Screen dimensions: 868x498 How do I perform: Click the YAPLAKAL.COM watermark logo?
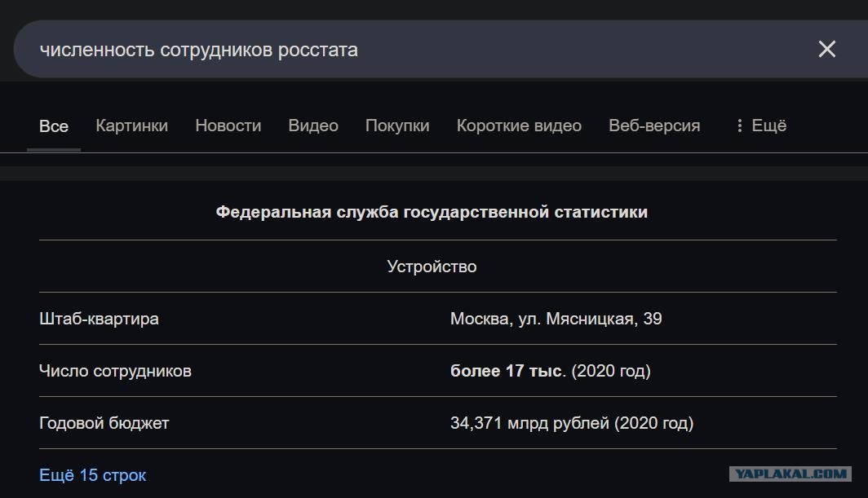pyautogui.click(x=790, y=474)
